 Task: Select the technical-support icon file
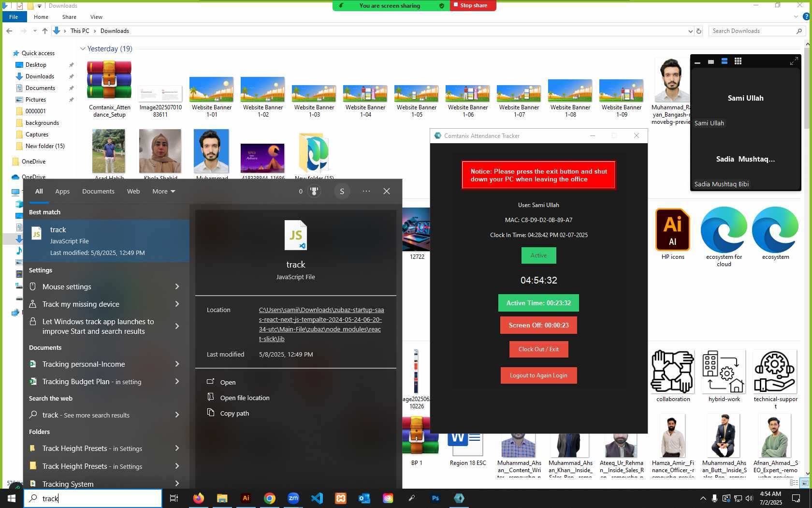click(775, 379)
